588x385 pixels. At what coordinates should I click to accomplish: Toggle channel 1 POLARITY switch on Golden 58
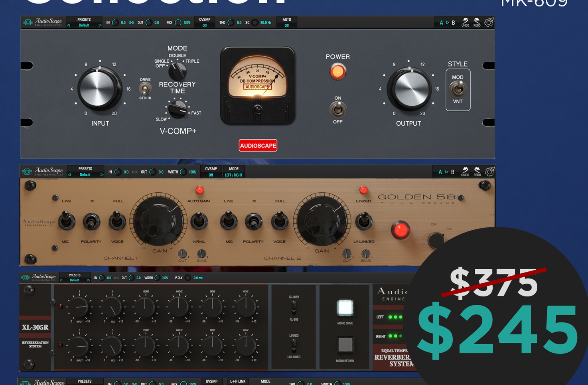(x=91, y=221)
